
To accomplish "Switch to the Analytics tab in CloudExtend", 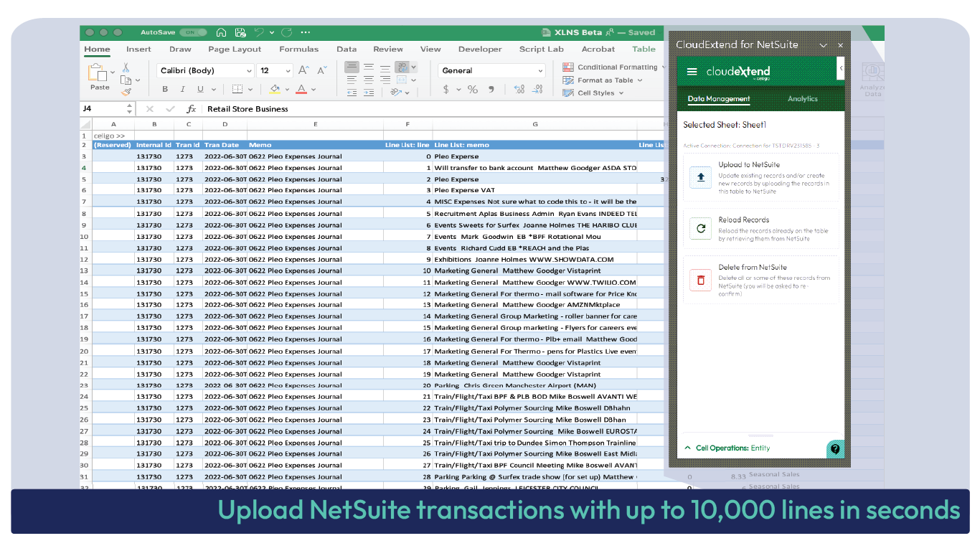I will (802, 99).
